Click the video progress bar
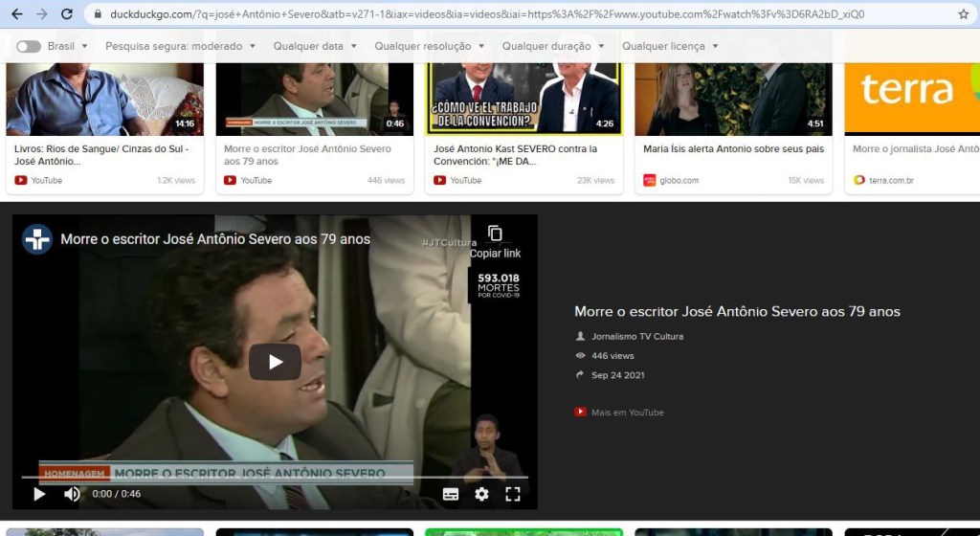Viewport: 980px width, 536px height. pos(275,477)
